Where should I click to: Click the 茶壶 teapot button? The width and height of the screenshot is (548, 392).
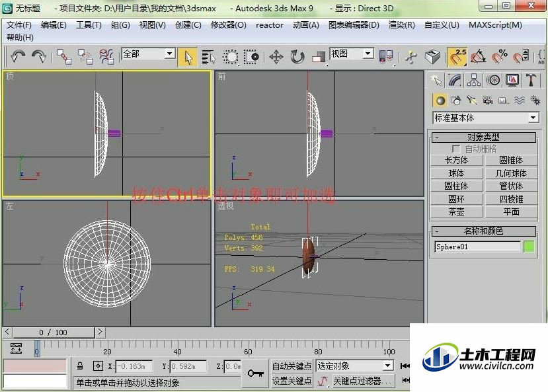[x=456, y=212]
